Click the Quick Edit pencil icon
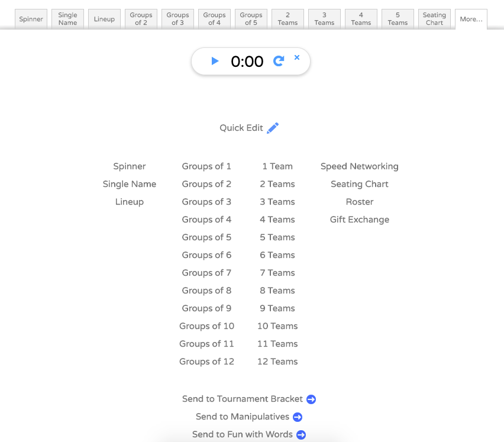 tap(273, 128)
